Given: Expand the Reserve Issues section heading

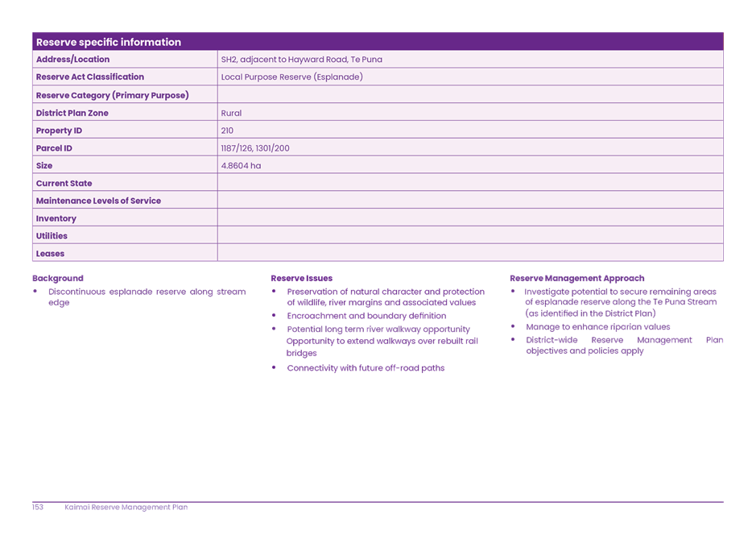Looking at the screenshot, I should (302, 278).
